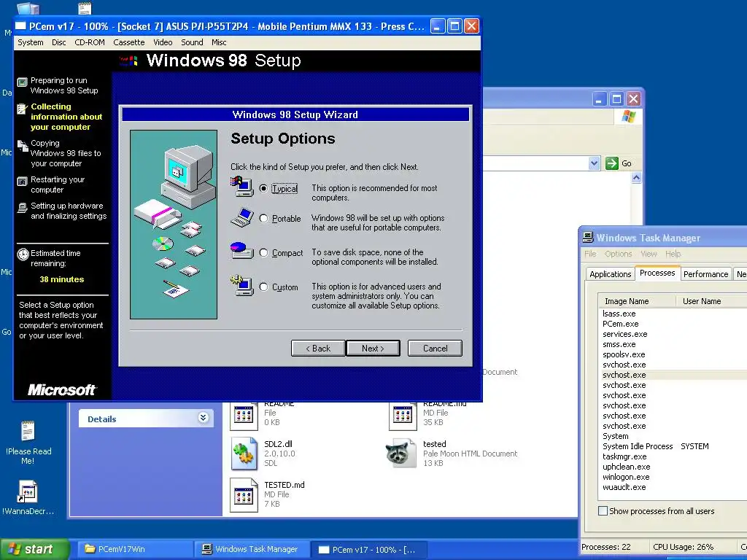Select TESTED.md file icon
The height and width of the screenshot is (560, 747).
pyautogui.click(x=244, y=495)
